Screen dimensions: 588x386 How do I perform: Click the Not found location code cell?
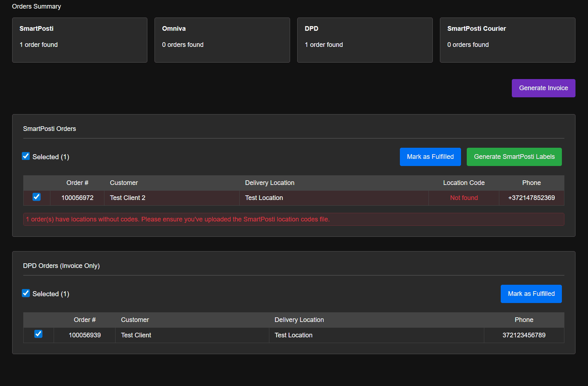(464, 198)
